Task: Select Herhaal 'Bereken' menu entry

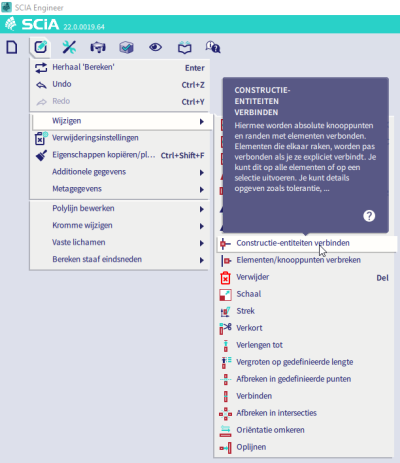Action: tap(120, 68)
